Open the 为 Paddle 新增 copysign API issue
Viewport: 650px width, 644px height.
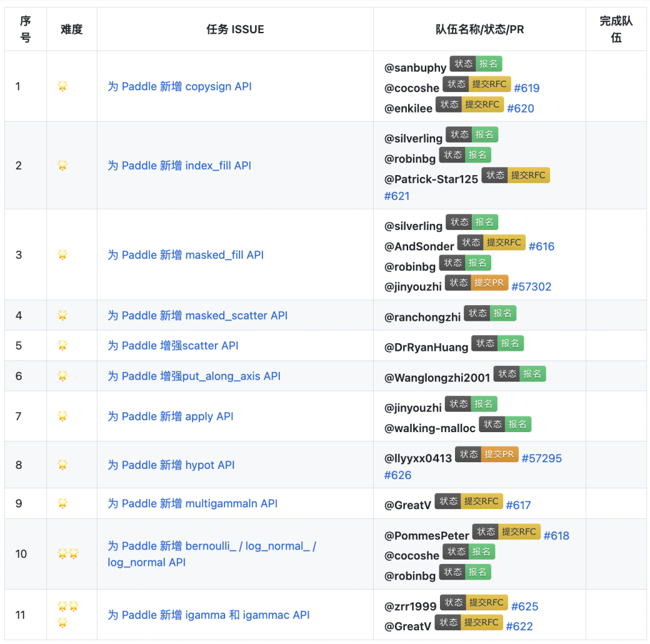(179, 86)
